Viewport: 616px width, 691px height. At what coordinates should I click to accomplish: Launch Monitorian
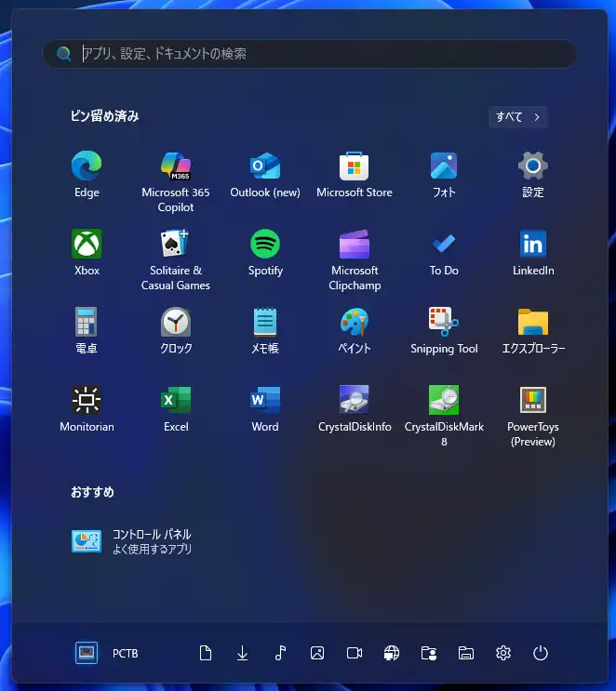(87, 408)
